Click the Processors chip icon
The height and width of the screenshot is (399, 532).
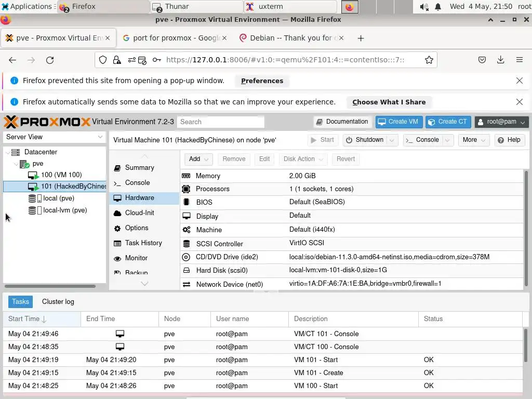[186, 189]
